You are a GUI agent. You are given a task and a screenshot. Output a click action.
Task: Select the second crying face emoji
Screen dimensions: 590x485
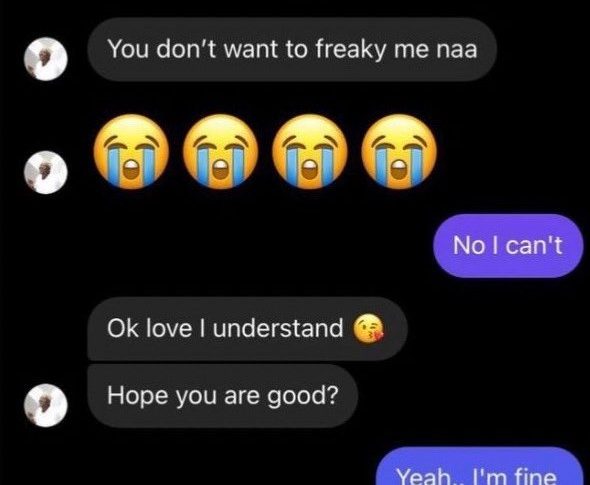coord(220,151)
